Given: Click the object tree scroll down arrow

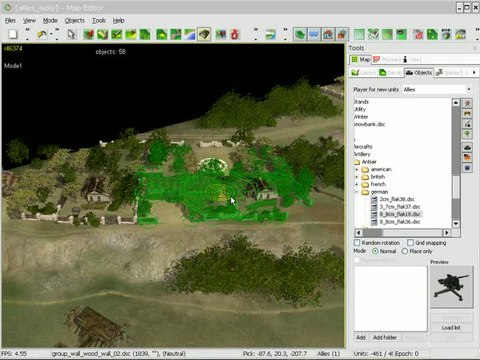Looking at the screenshot, I should (x=456, y=223).
